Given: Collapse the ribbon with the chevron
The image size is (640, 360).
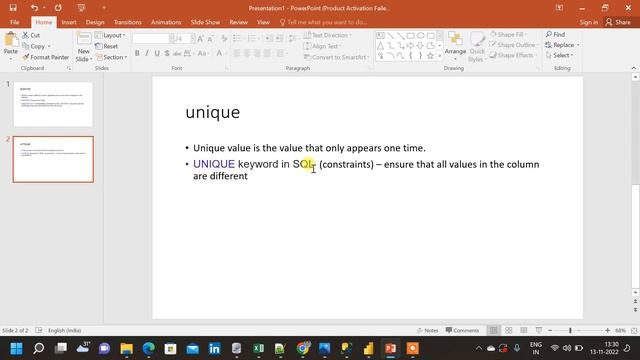Looking at the screenshot, I should 633,68.
